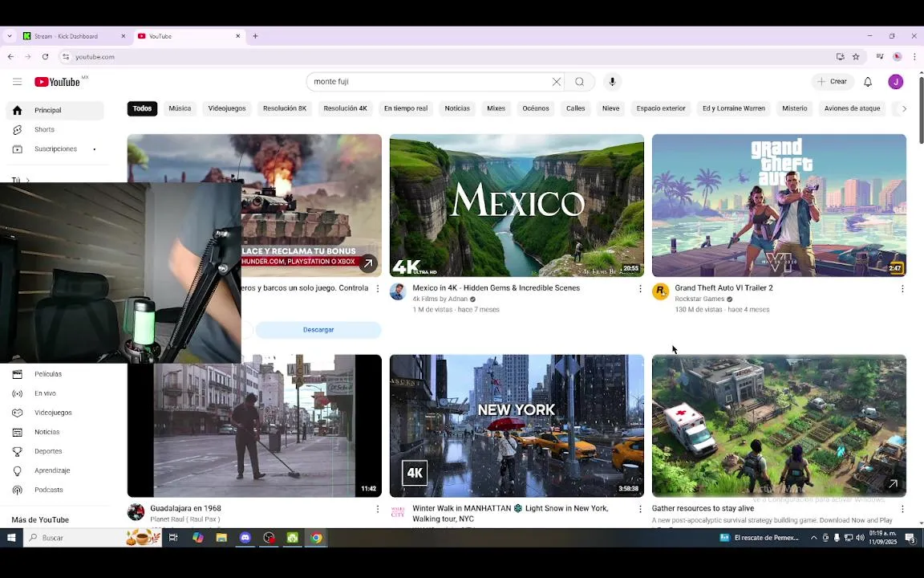Open Planet Raul channel link
The image size is (924, 578).
coord(185,519)
